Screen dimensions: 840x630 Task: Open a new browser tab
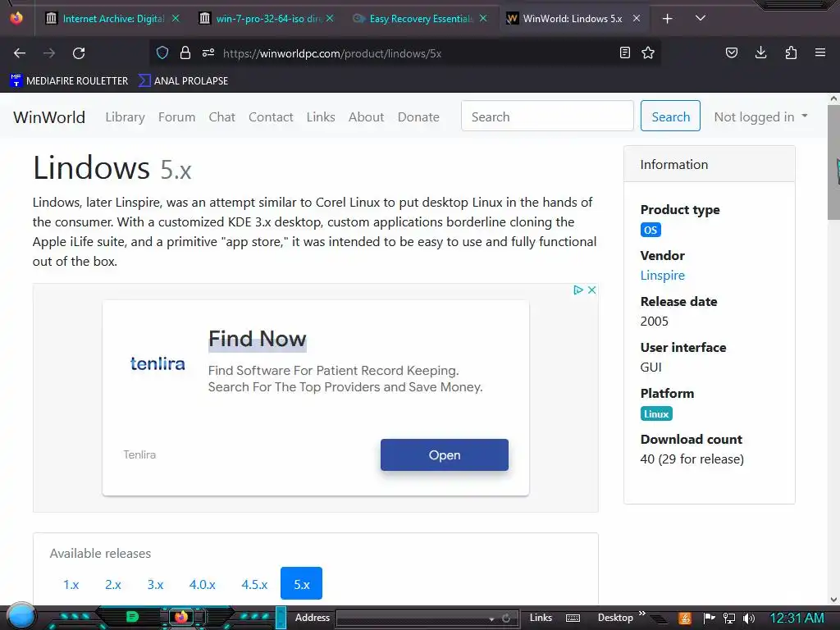point(667,19)
